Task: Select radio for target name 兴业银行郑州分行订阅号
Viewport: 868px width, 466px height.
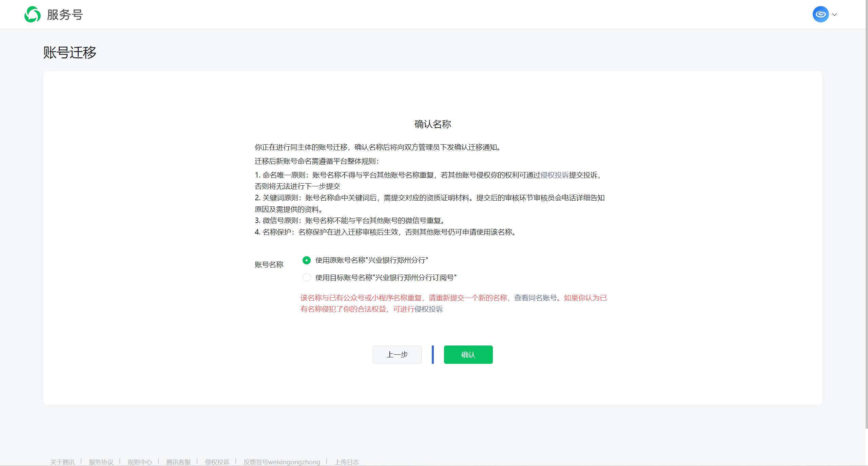Action: pyautogui.click(x=306, y=278)
